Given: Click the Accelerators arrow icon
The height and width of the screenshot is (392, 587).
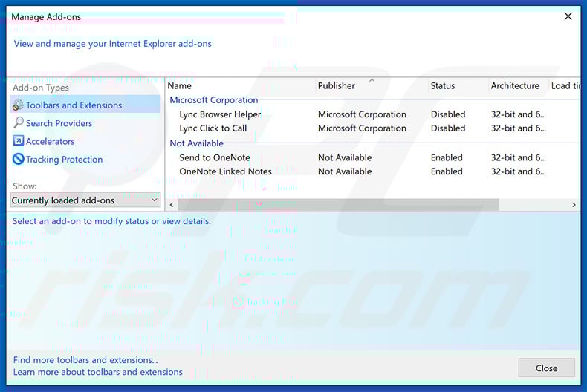Looking at the screenshot, I should click(19, 140).
